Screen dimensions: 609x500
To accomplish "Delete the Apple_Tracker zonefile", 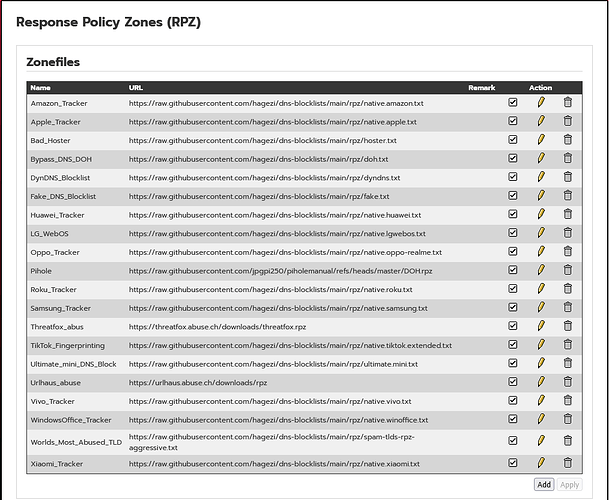I will point(567,121).
